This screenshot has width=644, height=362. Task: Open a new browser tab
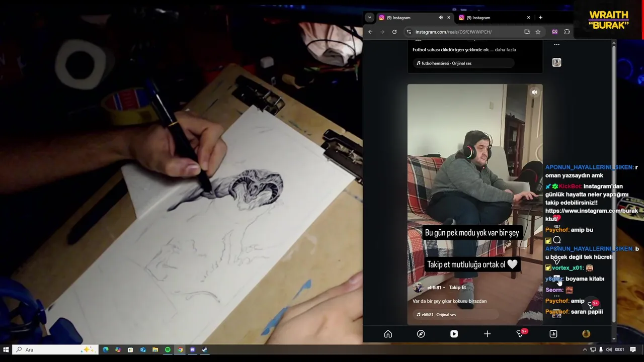point(540,18)
